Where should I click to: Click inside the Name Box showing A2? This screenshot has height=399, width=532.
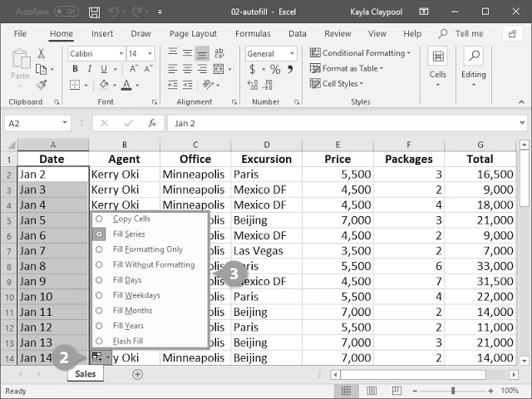tap(32, 123)
